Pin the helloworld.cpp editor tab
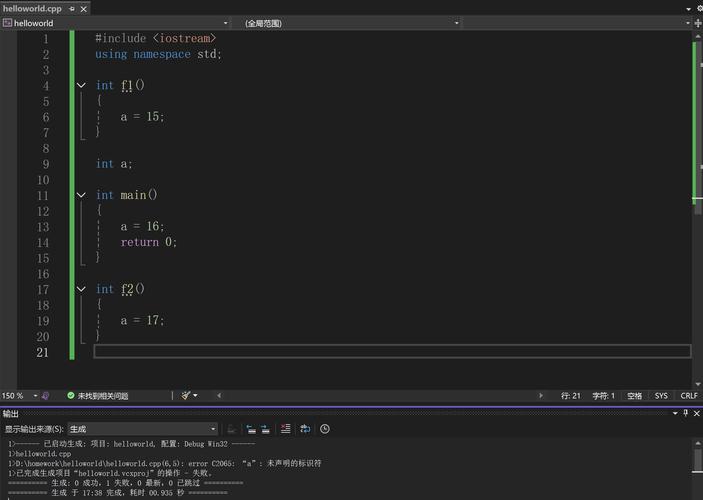Viewport: 703px width, 500px height. pyautogui.click(x=70, y=8)
